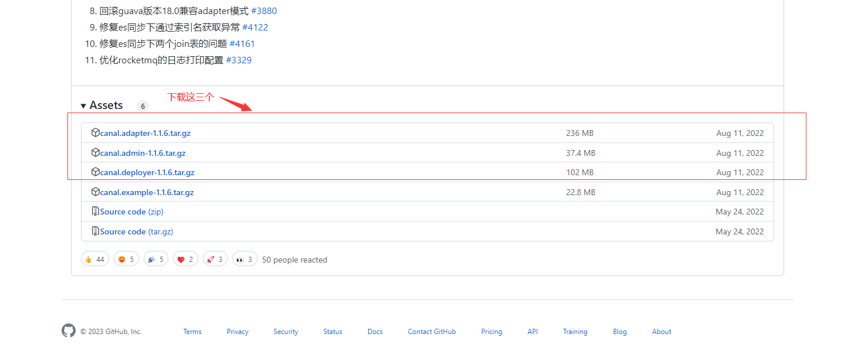Click zip file icon beside Source code (tar.gz)

click(x=96, y=231)
